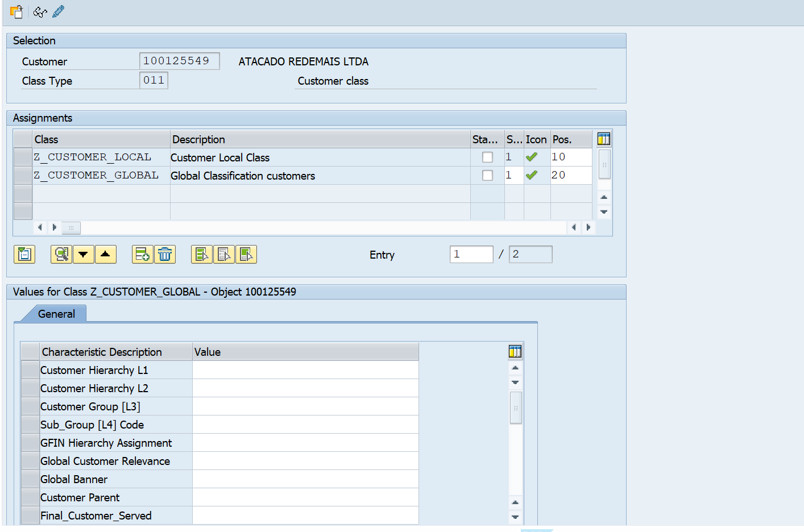The height and width of the screenshot is (532, 804).
Task: Click the trash can delete icon
Action: 165,254
